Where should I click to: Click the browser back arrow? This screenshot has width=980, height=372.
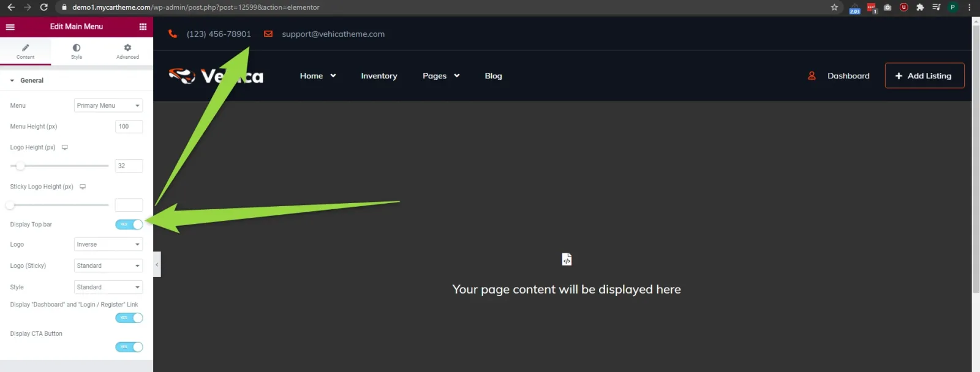pyautogui.click(x=11, y=7)
